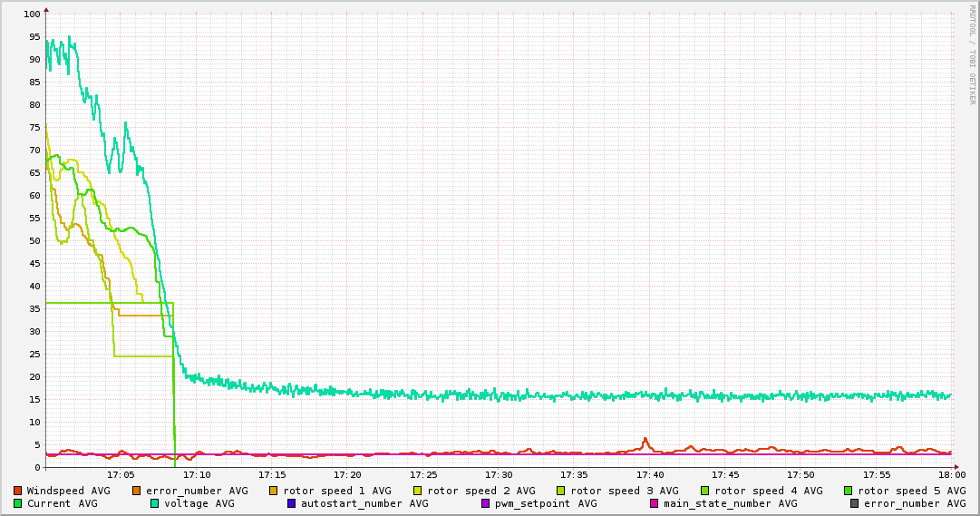Select the 'pwm_setpoint AVG' legend label

[546, 503]
